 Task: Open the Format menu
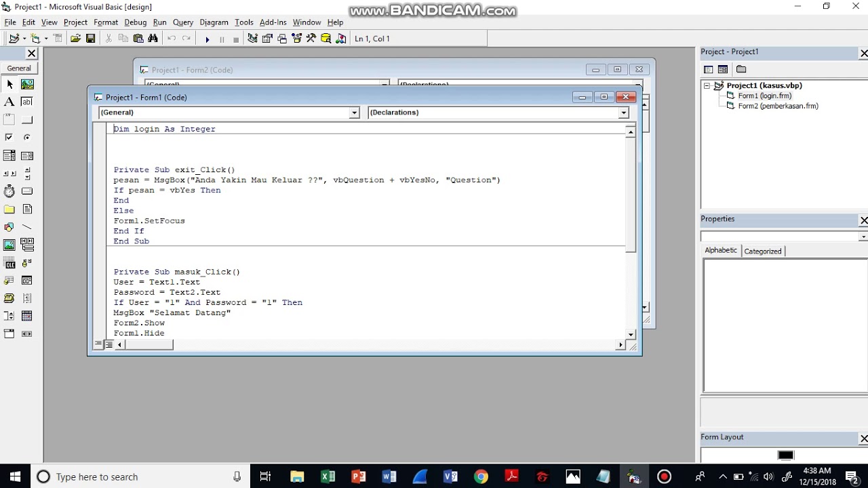point(106,22)
